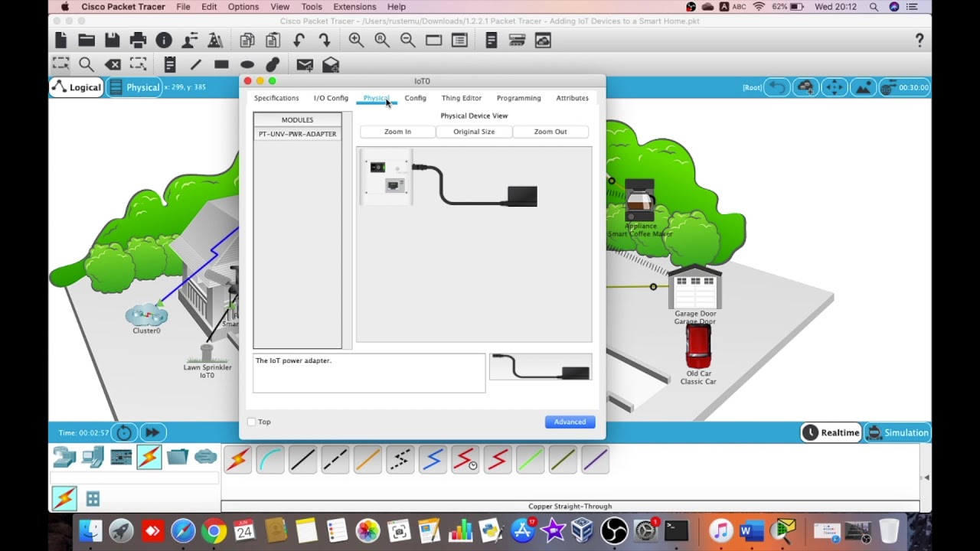Choose the Draw Line tool
The width and height of the screenshot is (980, 551).
pos(196,65)
